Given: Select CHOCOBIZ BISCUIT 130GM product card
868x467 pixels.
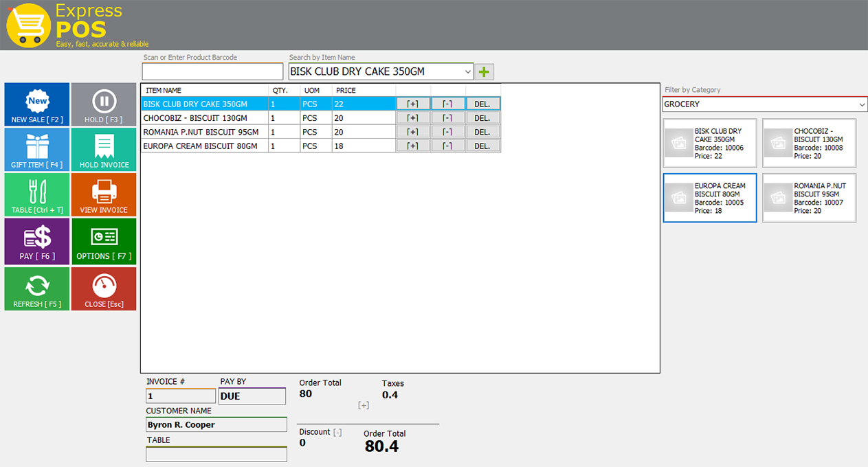Looking at the screenshot, I should pyautogui.click(x=810, y=143).
